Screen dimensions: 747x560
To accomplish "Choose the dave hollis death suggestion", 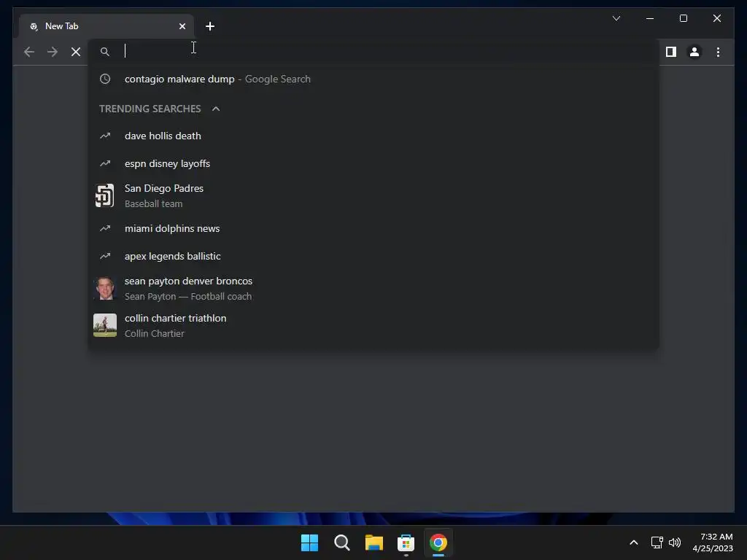I will pyautogui.click(x=374, y=136).
